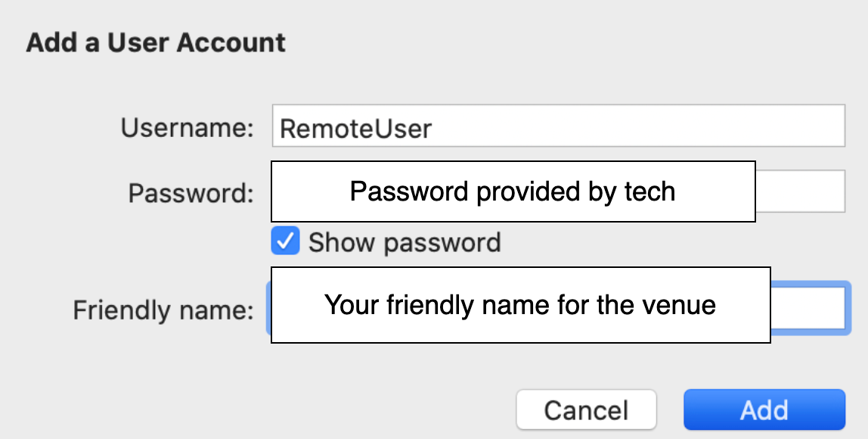The width and height of the screenshot is (868, 439).
Task: Click the Username input field
Action: click(x=558, y=126)
